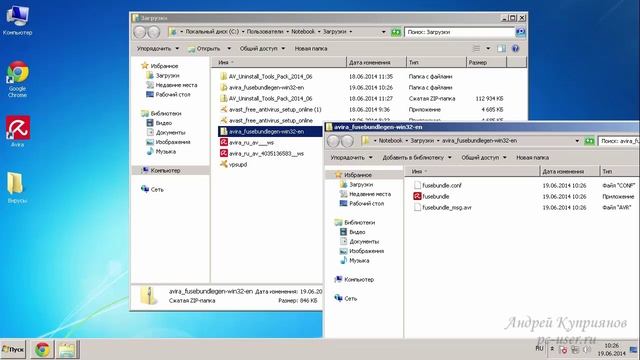This screenshot has height=360, width=640.
Task: Click the taskbar clock showing 10:26
Action: tap(611, 349)
